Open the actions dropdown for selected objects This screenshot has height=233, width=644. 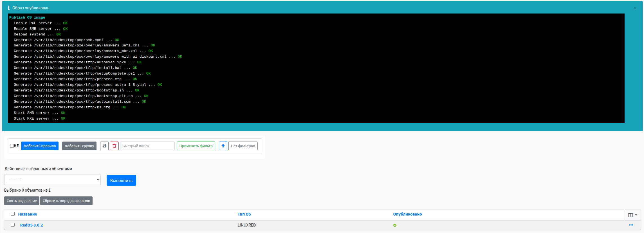click(53, 180)
